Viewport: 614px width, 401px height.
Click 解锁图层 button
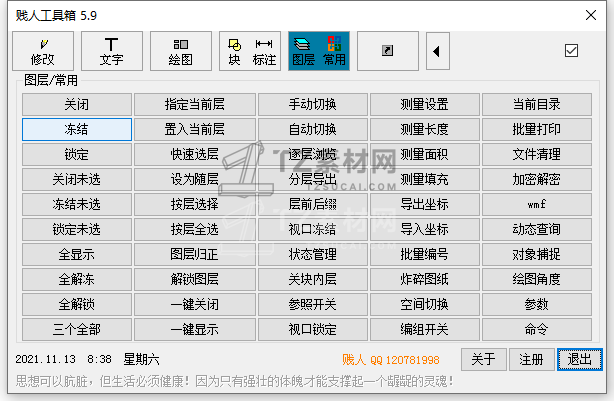pyautogui.click(x=195, y=280)
